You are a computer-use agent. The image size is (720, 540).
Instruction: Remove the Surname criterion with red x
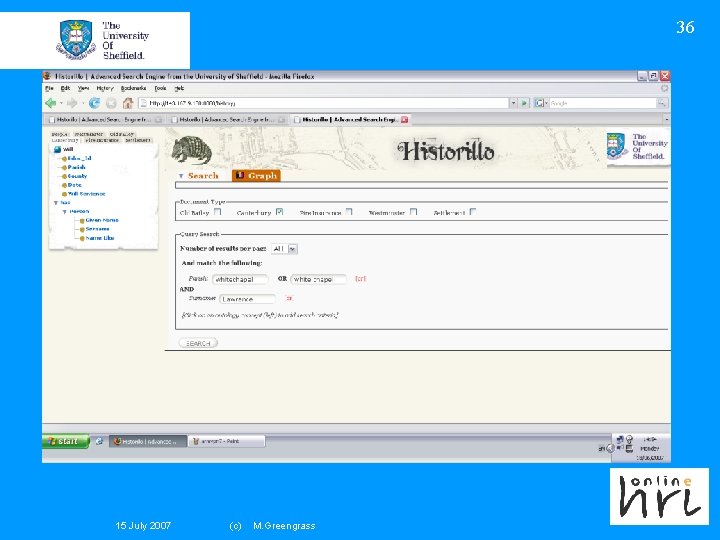pyautogui.click(x=289, y=298)
